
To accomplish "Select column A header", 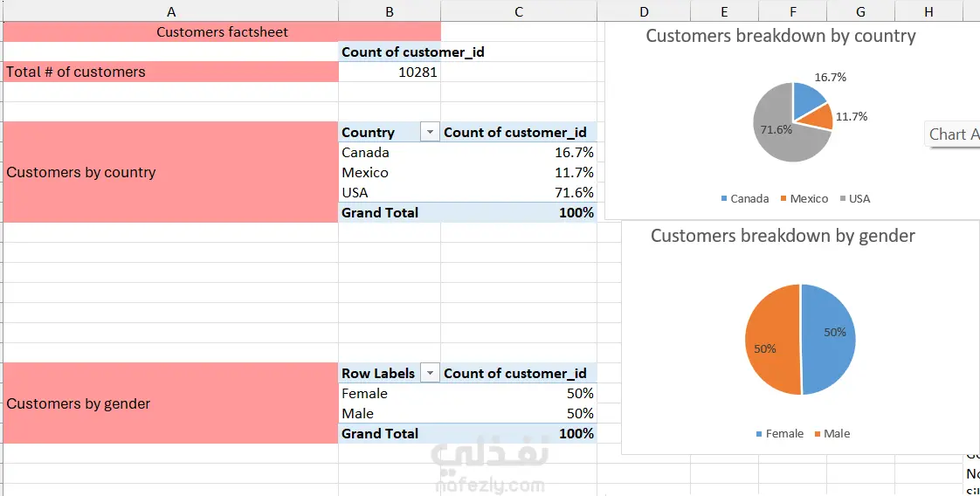I will (x=170, y=11).
